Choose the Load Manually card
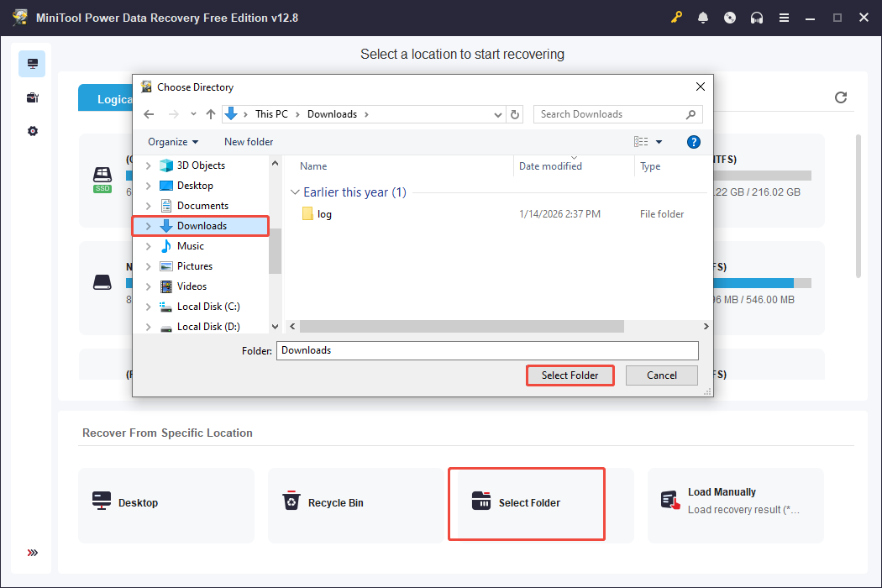The image size is (882, 588). (736, 505)
